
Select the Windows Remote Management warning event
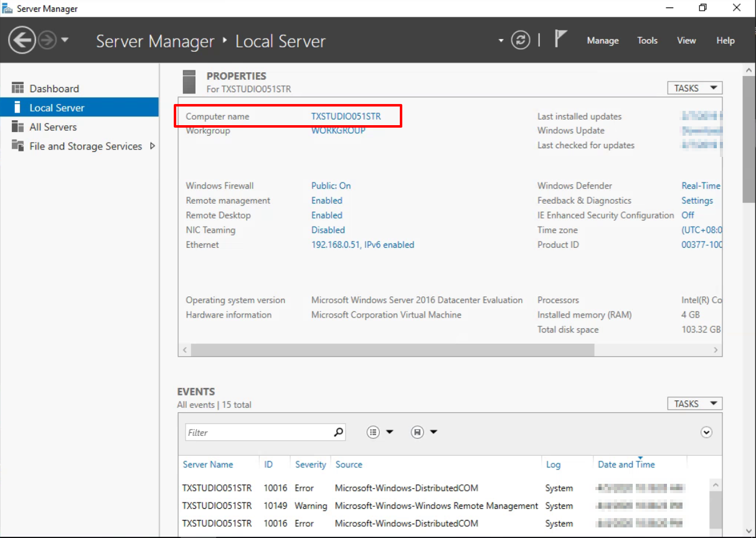click(x=443, y=506)
